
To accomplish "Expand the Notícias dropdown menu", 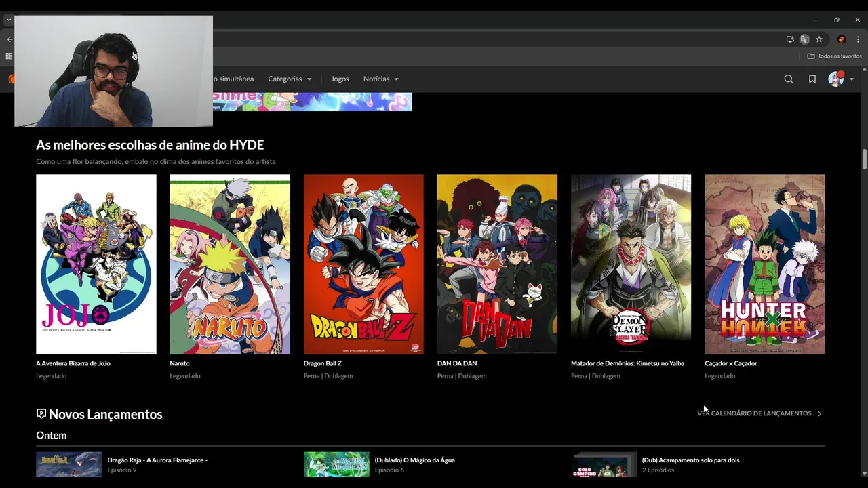I will (x=381, y=79).
